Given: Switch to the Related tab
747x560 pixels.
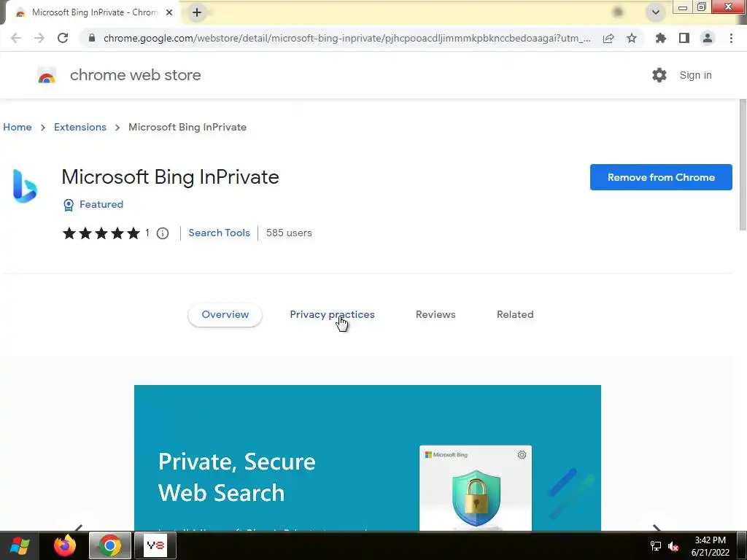Looking at the screenshot, I should point(515,315).
